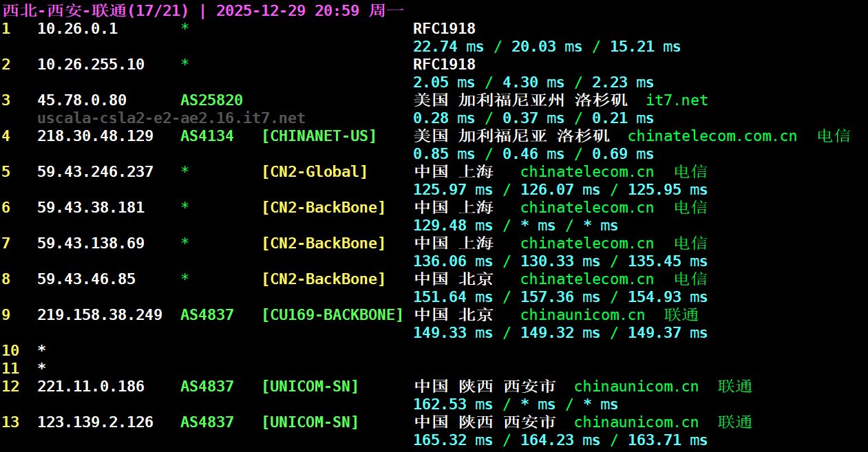Open the chinatelecom.com.cn link on hop 4
Image resolution: width=868 pixels, height=452 pixels.
712,136
